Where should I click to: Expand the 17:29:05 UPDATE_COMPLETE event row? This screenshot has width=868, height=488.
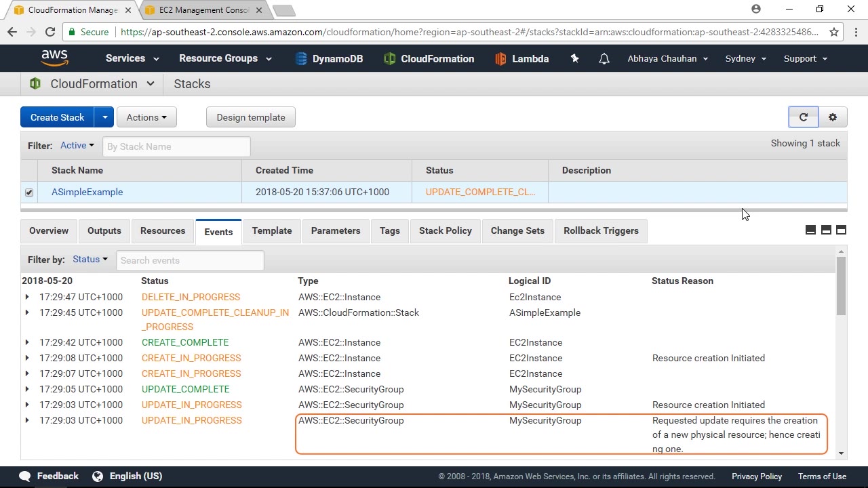pyautogui.click(x=27, y=389)
